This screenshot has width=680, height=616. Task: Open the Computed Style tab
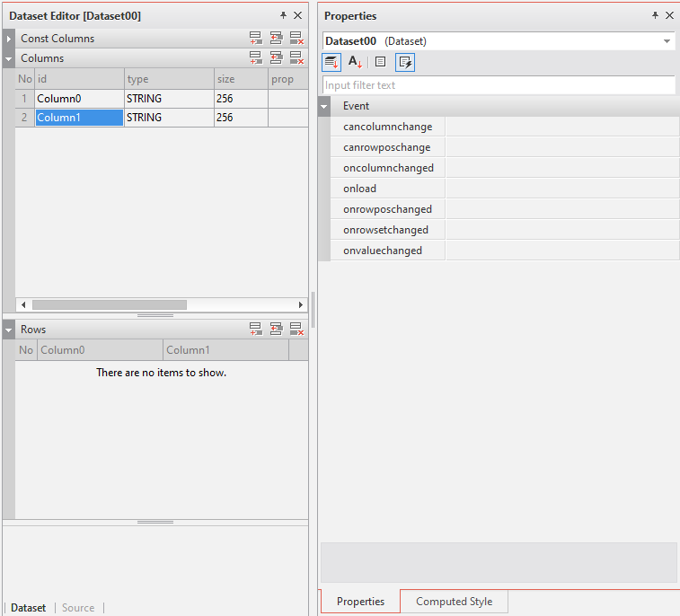coord(454,602)
